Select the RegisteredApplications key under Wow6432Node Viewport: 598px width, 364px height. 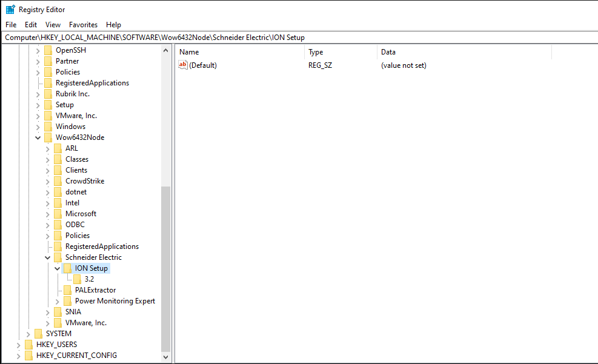pos(102,247)
